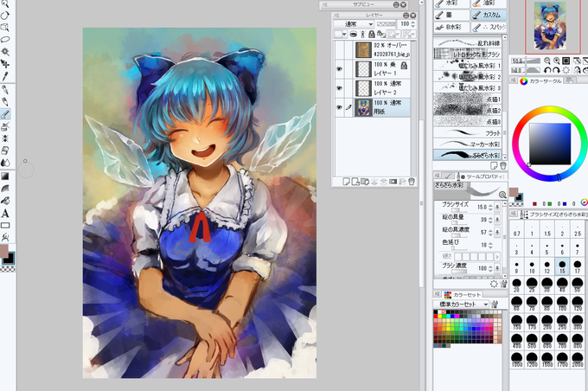This screenshot has width=588, height=391.
Task: Reset tool properties to initial settings
Action: 495,284
